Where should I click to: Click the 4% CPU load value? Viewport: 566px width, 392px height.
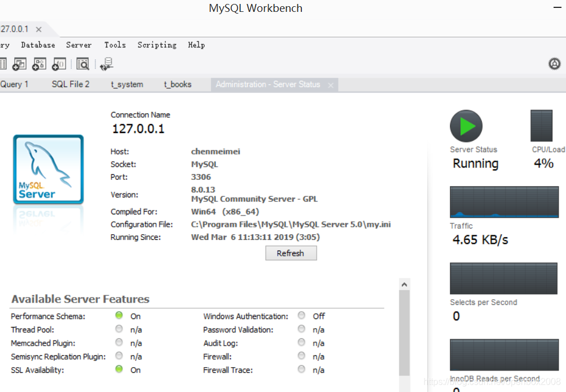(543, 163)
